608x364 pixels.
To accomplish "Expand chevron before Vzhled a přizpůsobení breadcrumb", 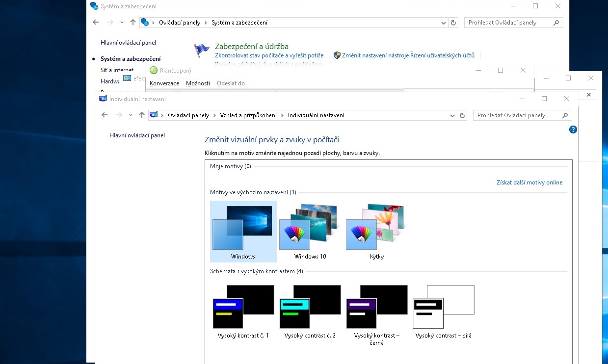I will [214, 115].
